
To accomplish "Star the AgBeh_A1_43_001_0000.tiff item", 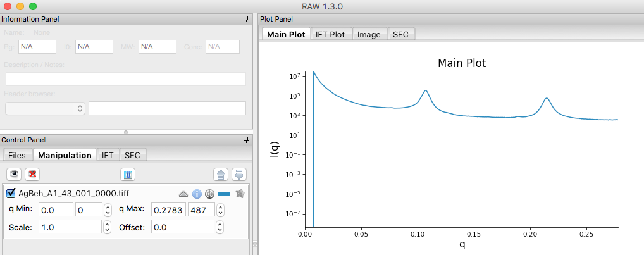I will 240,194.
